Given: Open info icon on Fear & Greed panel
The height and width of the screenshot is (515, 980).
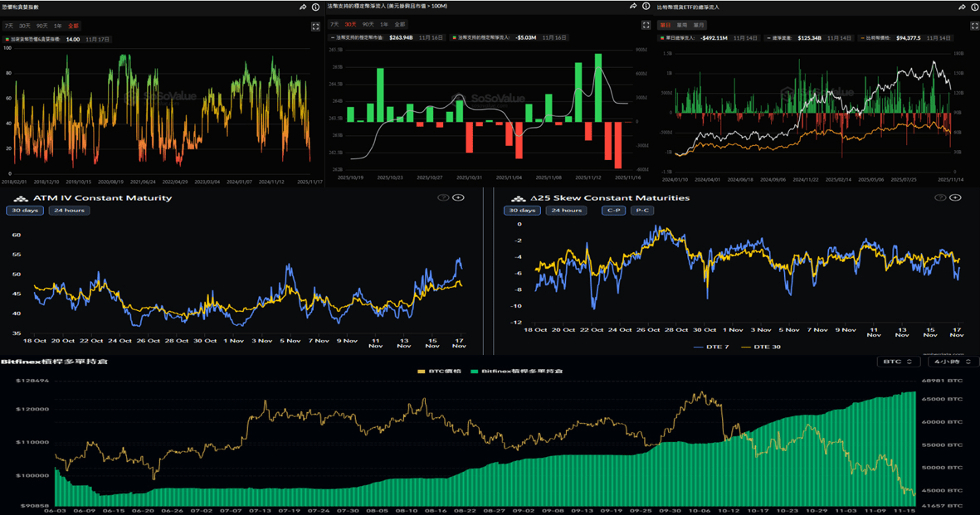Looking at the screenshot, I should click(316, 7).
